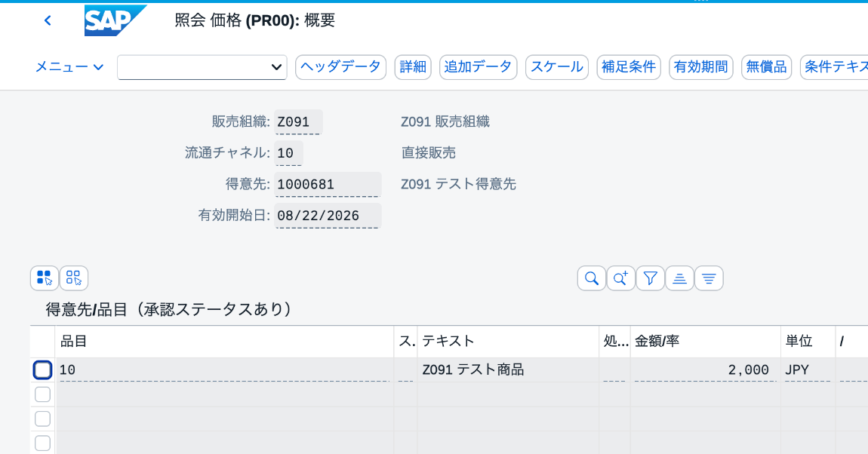Click the heading 得意先/品目（承認ステータスあり）

click(x=169, y=309)
